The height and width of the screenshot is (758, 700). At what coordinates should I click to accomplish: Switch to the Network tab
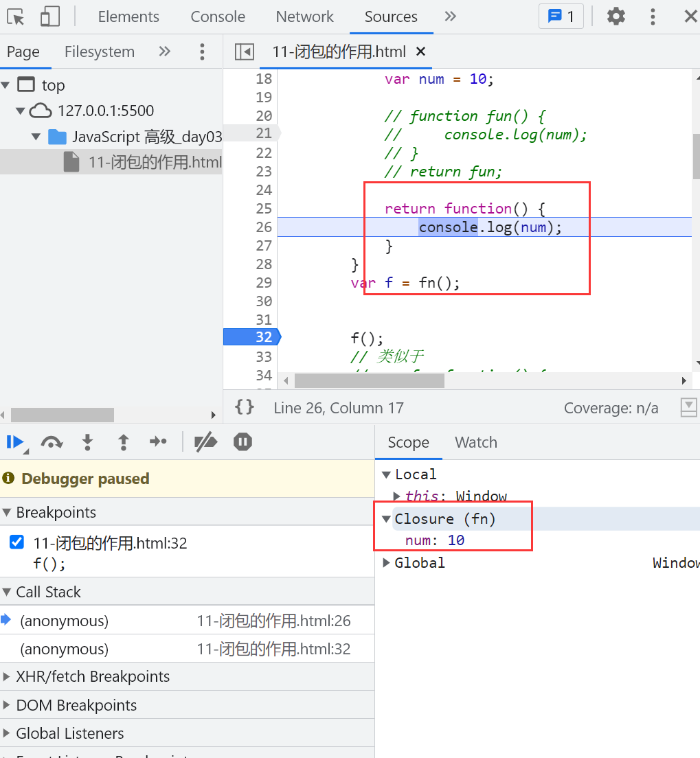click(304, 16)
